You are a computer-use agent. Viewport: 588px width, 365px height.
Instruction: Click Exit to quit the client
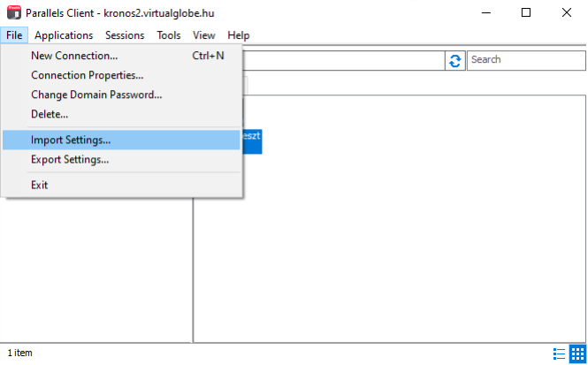point(40,185)
